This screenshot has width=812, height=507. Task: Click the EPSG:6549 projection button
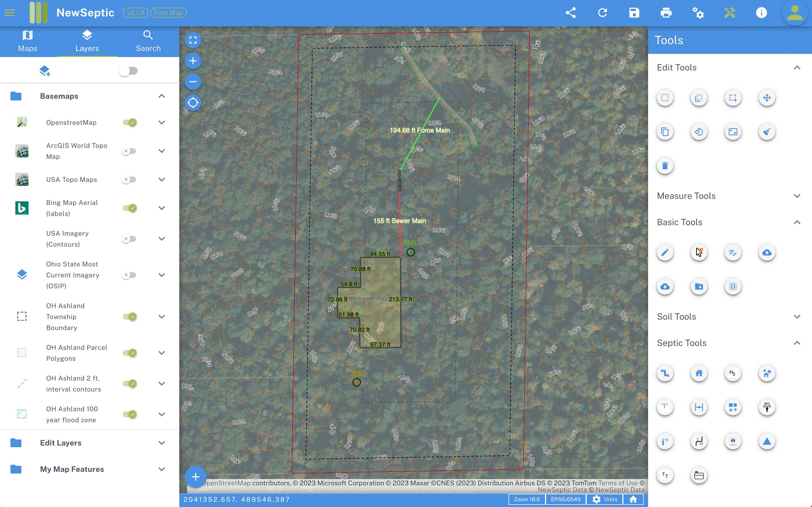click(x=566, y=499)
